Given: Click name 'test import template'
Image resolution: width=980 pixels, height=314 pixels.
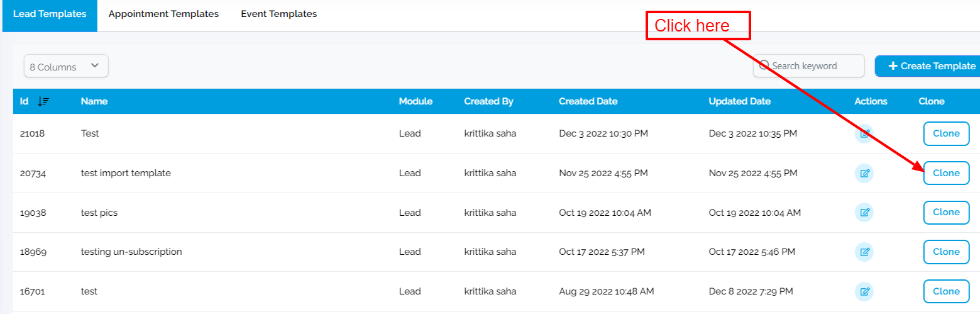Looking at the screenshot, I should tap(126, 173).
